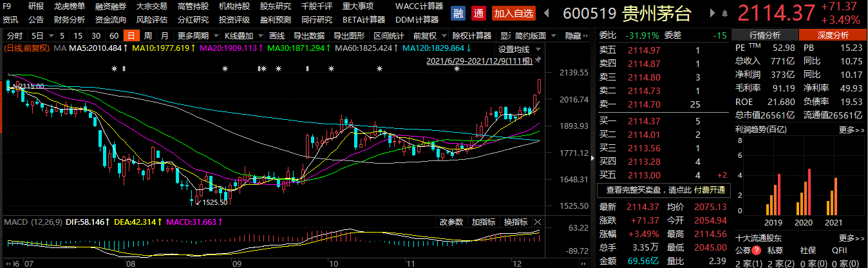This screenshot has height=268, width=868.
Task: Select the 60-minute period
Action: click(114, 35)
